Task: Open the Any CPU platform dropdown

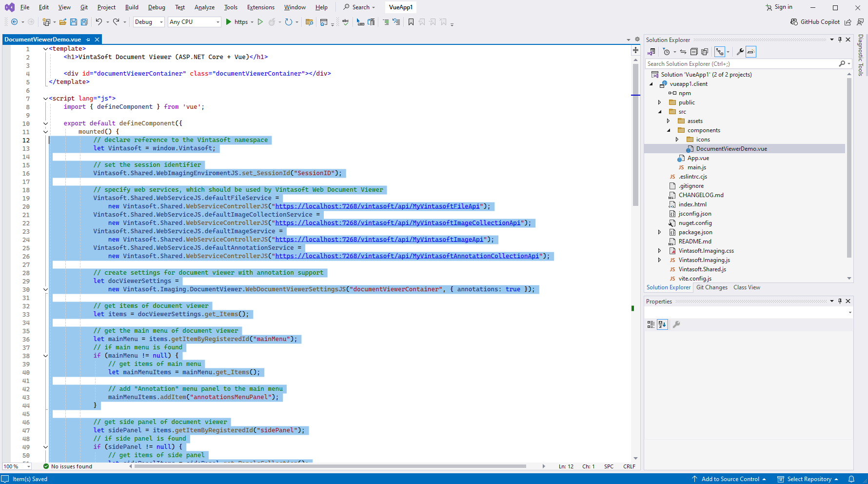Action: coord(194,22)
